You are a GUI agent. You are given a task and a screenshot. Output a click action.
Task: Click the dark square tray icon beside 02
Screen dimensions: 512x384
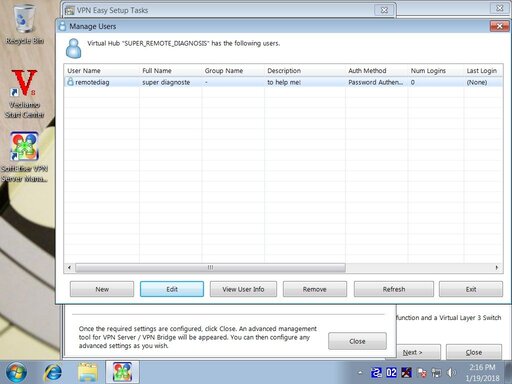click(406, 372)
